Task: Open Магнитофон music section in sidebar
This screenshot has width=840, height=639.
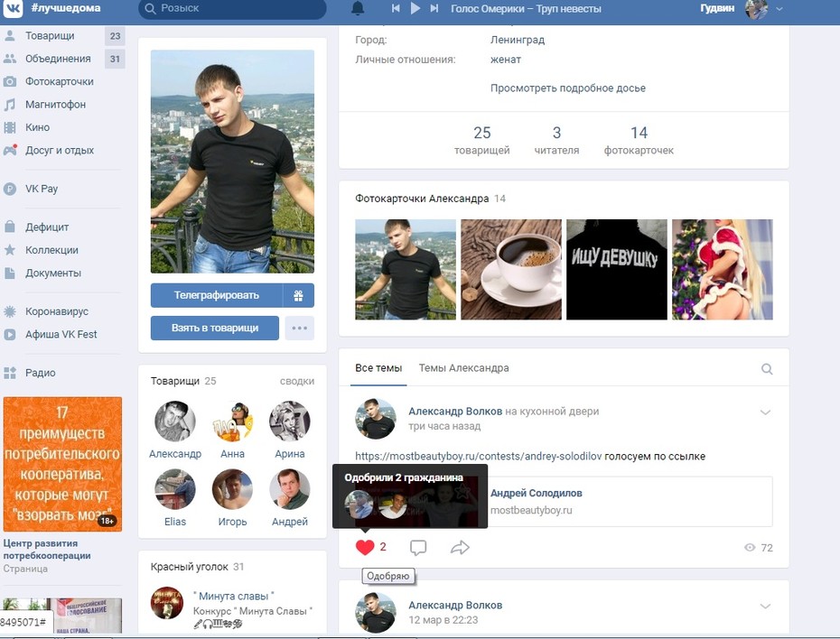Action: pos(55,105)
